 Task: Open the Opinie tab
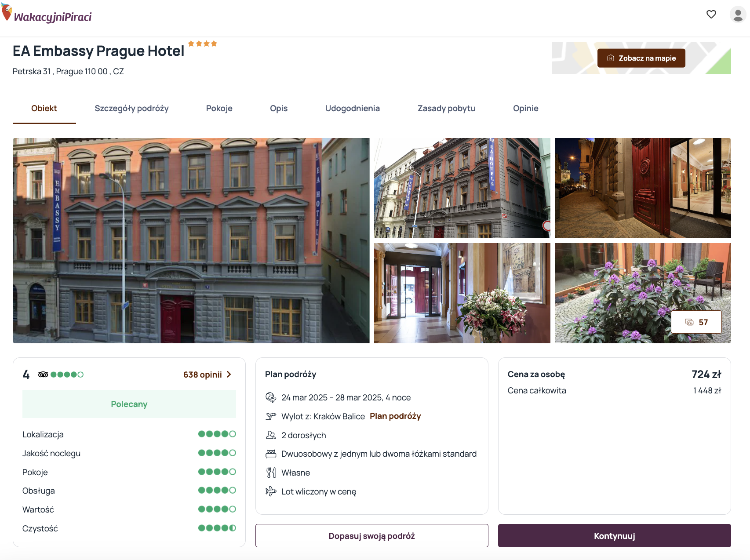pyautogui.click(x=526, y=108)
